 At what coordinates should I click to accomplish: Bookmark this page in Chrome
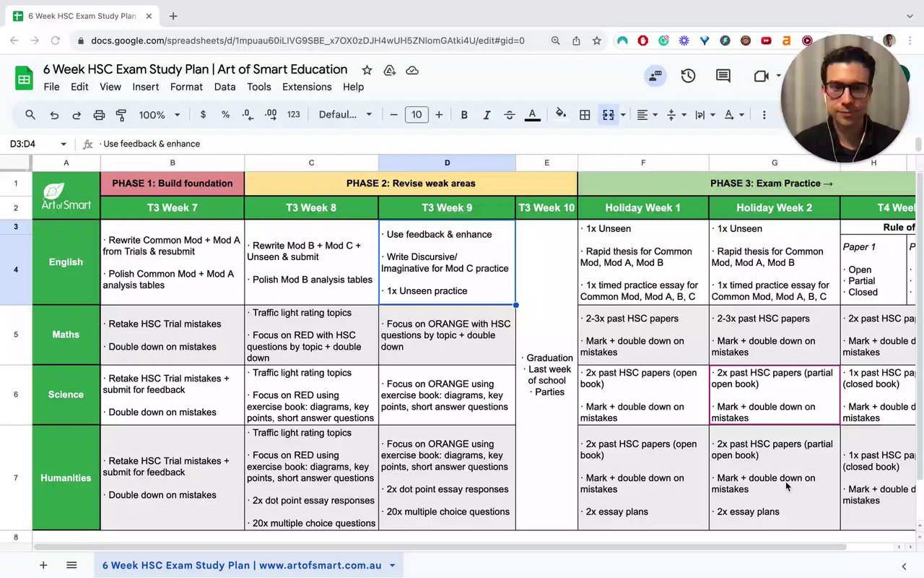tap(597, 41)
